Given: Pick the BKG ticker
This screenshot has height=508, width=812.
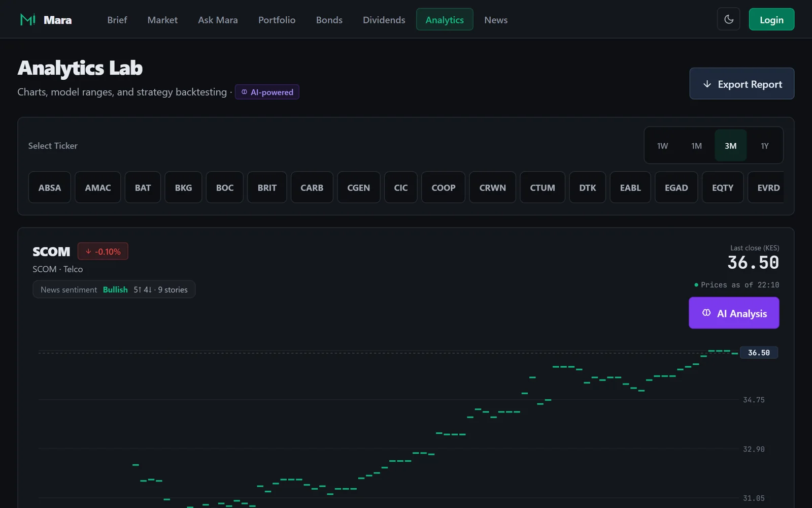Looking at the screenshot, I should pos(184,187).
